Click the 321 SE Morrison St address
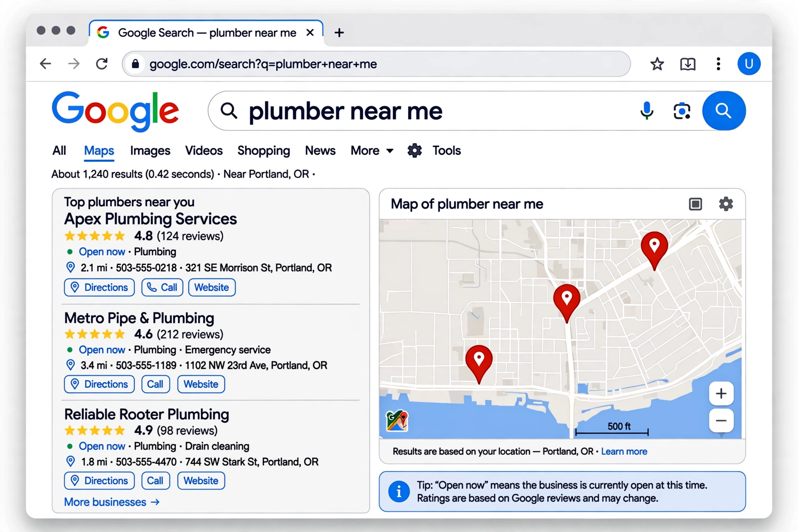 (259, 268)
